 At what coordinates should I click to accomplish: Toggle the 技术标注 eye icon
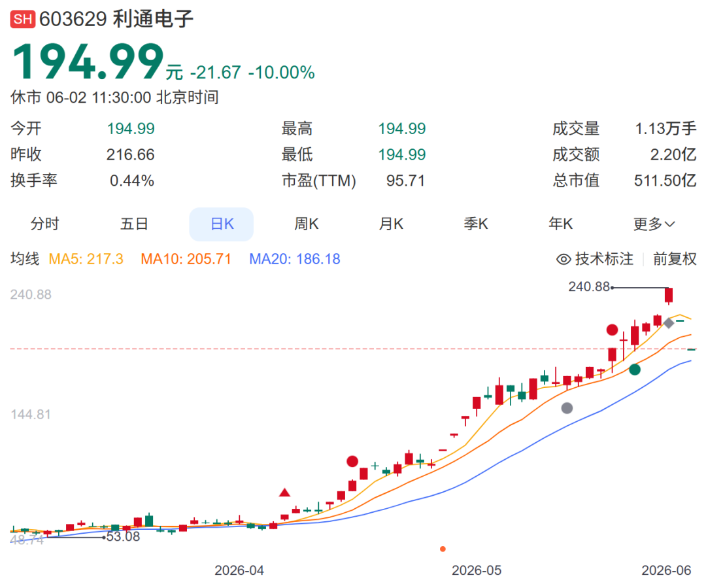[x=563, y=259]
